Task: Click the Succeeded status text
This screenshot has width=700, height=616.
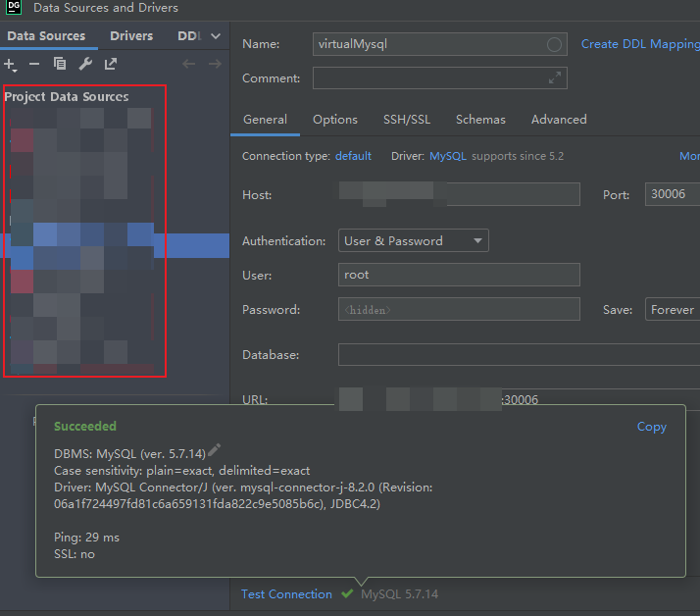Action: point(85,426)
